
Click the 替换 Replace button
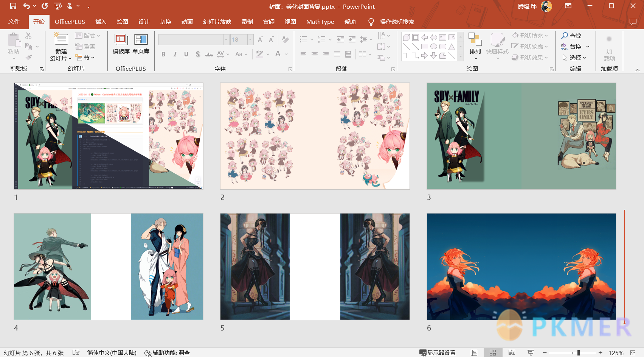(571, 47)
